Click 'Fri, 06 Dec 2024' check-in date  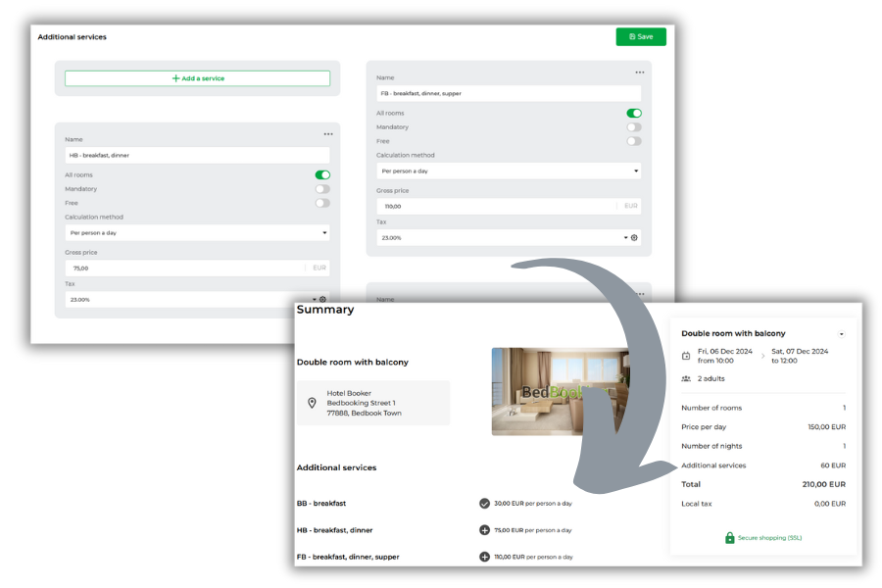(x=725, y=351)
